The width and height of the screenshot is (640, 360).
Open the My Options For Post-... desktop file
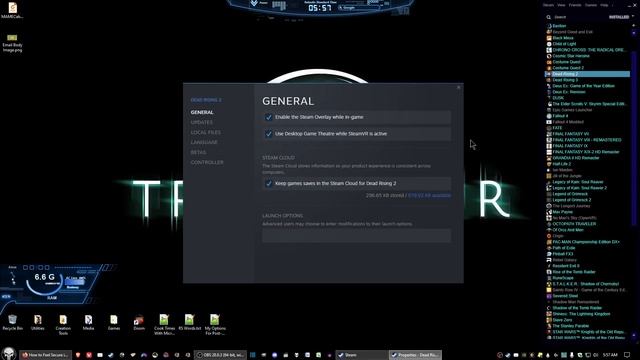[x=215, y=324]
